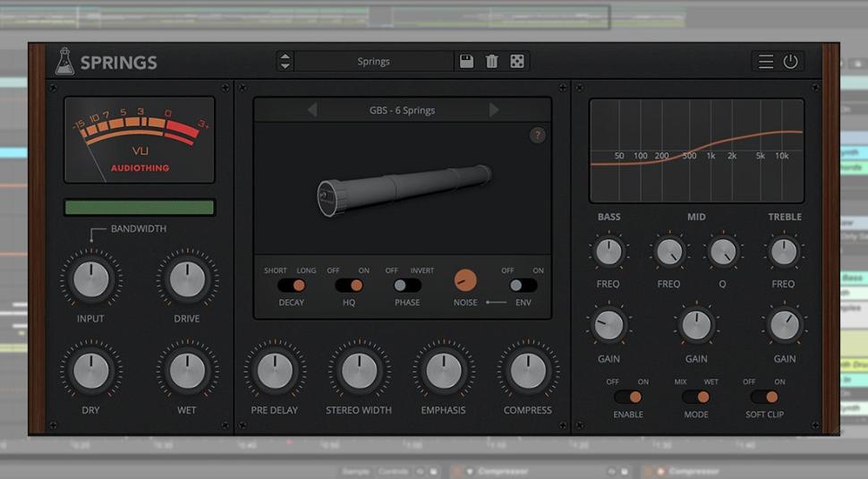The image size is (868, 479).
Task: Select the next spring model arrow
Action: 494,110
